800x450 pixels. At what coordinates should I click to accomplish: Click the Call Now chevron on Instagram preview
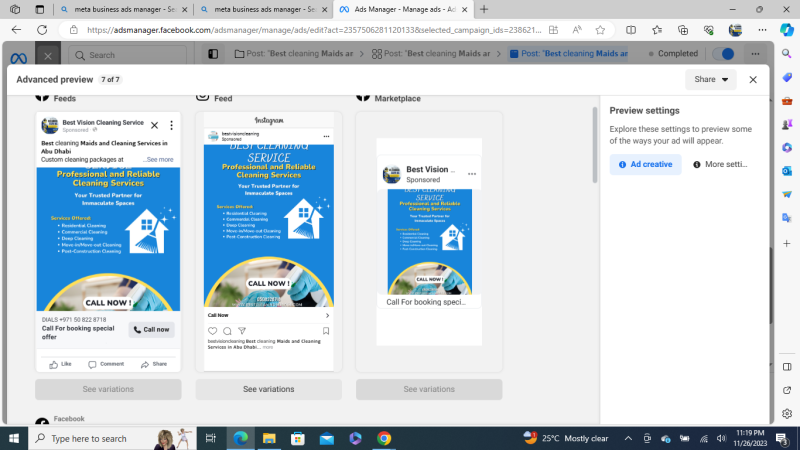327,315
